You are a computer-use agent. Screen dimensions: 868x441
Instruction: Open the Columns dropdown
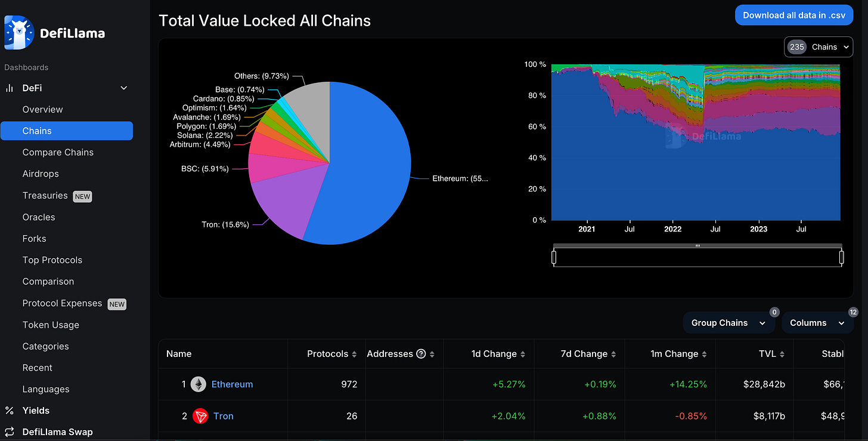(x=817, y=323)
